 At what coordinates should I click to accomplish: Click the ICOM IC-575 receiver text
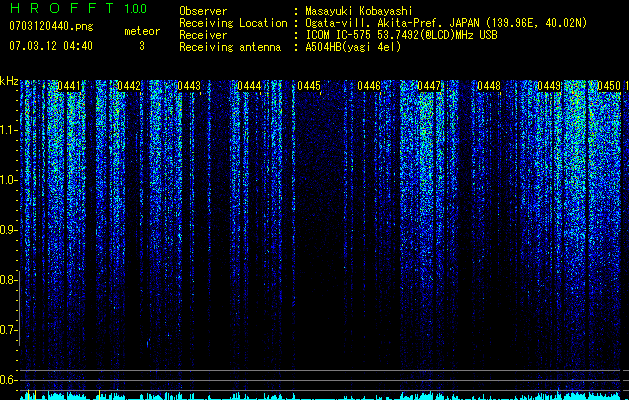pos(401,35)
